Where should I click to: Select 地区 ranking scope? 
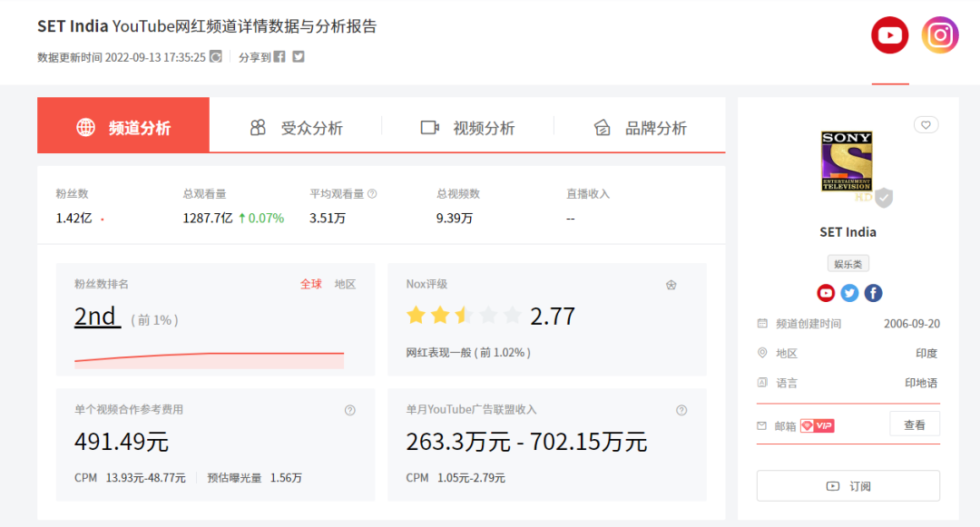345,284
